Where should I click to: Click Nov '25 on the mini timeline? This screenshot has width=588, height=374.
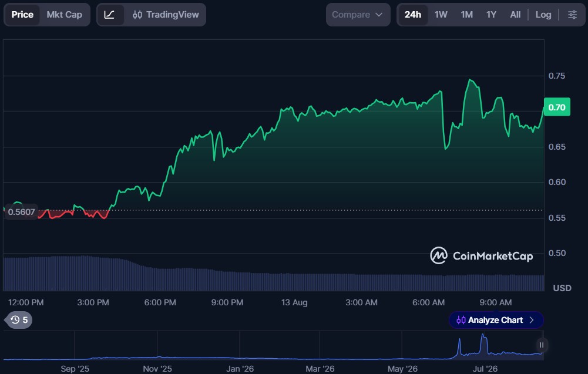[157, 369]
